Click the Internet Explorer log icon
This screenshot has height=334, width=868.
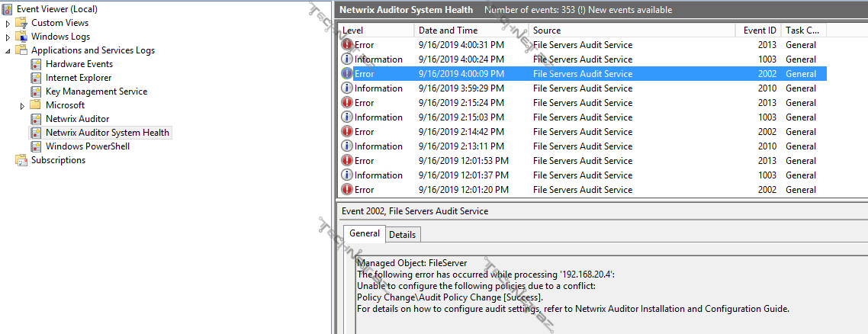click(36, 78)
